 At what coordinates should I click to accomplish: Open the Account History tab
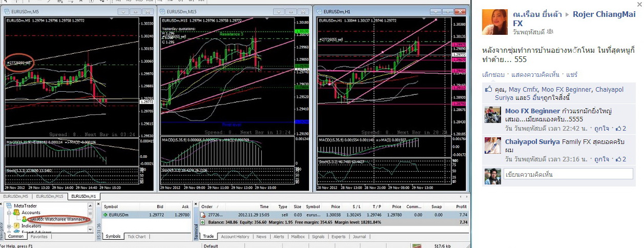pos(235,237)
